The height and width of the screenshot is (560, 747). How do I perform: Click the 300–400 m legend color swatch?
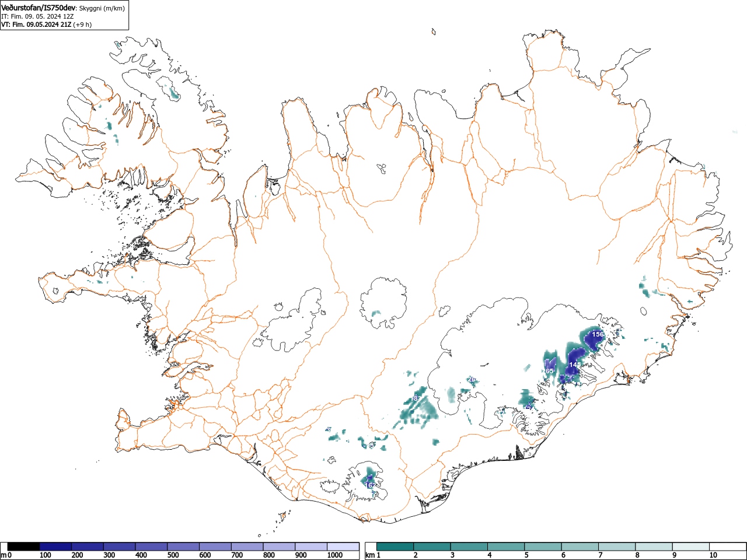tap(120, 547)
